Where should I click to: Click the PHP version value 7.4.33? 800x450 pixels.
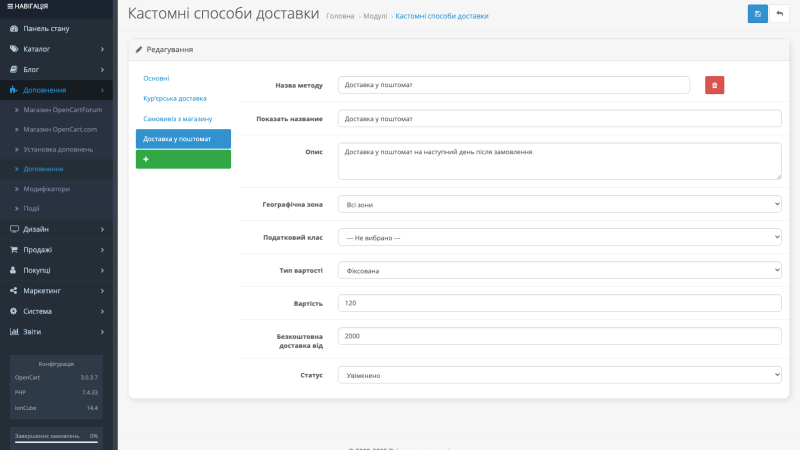pyautogui.click(x=90, y=392)
